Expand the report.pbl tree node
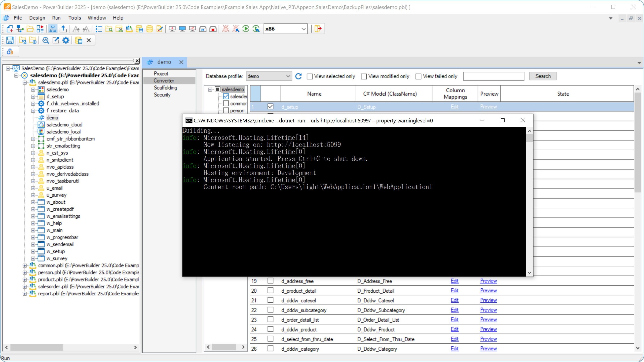 (x=24, y=294)
